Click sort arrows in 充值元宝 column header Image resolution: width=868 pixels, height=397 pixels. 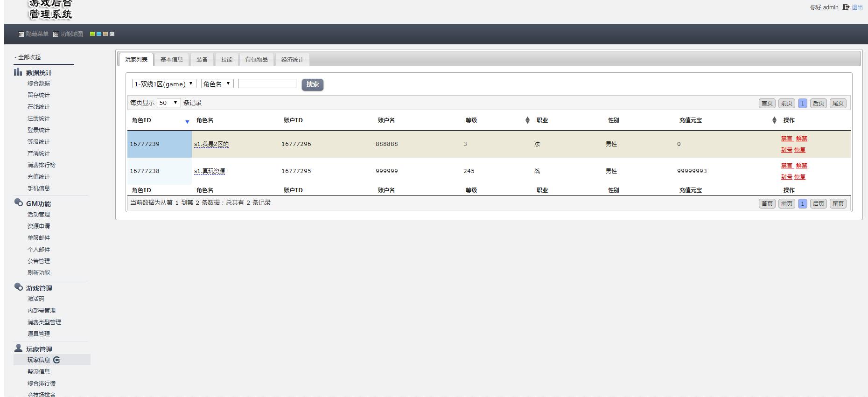point(774,120)
